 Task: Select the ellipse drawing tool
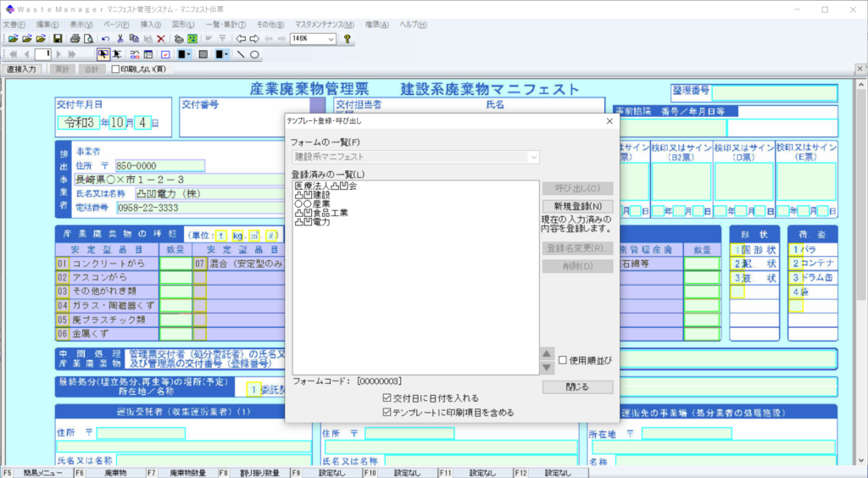coord(254,54)
